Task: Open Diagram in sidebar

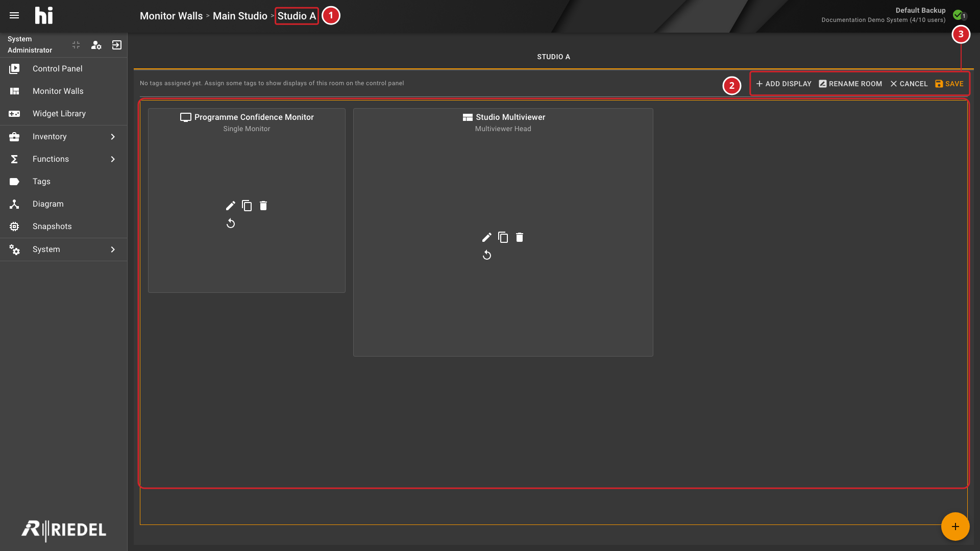Action: click(63, 204)
